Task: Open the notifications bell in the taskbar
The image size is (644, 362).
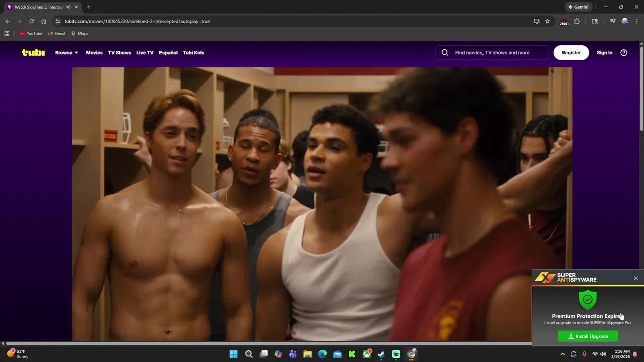Action: pyautogui.click(x=636, y=354)
